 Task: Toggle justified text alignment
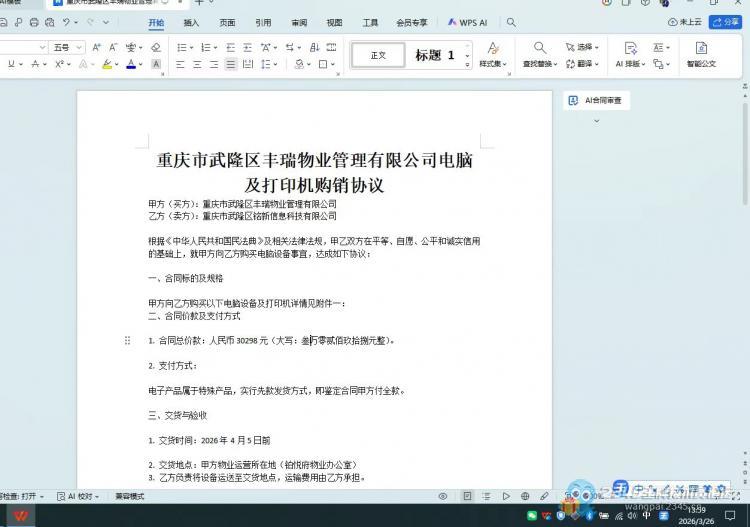coord(231,64)
